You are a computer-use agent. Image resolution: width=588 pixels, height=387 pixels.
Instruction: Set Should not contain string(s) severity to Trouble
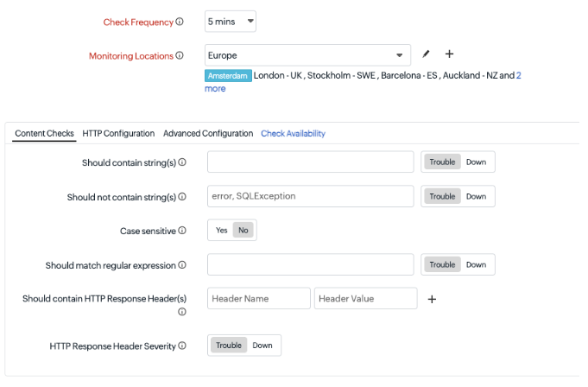(x=442, y=196)
